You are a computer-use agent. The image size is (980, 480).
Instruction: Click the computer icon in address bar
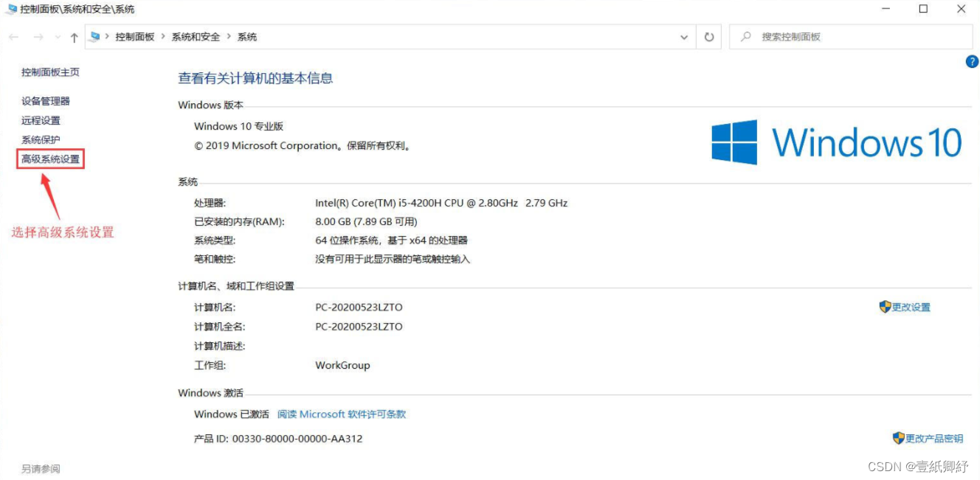(x=95, y=36)
